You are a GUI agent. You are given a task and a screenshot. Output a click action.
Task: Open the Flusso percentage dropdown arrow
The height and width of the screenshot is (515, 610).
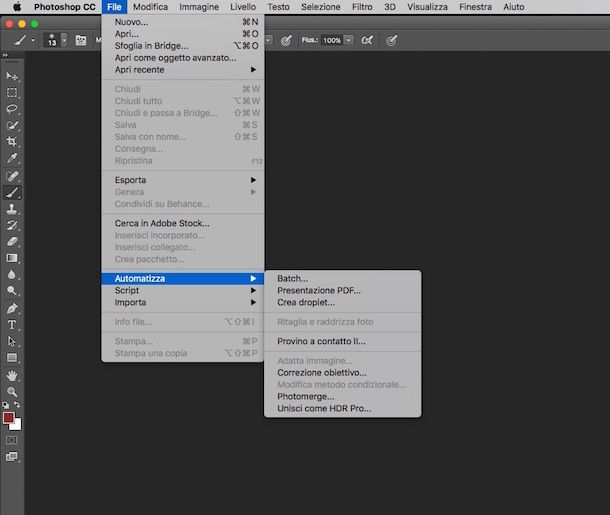(349, 40)
